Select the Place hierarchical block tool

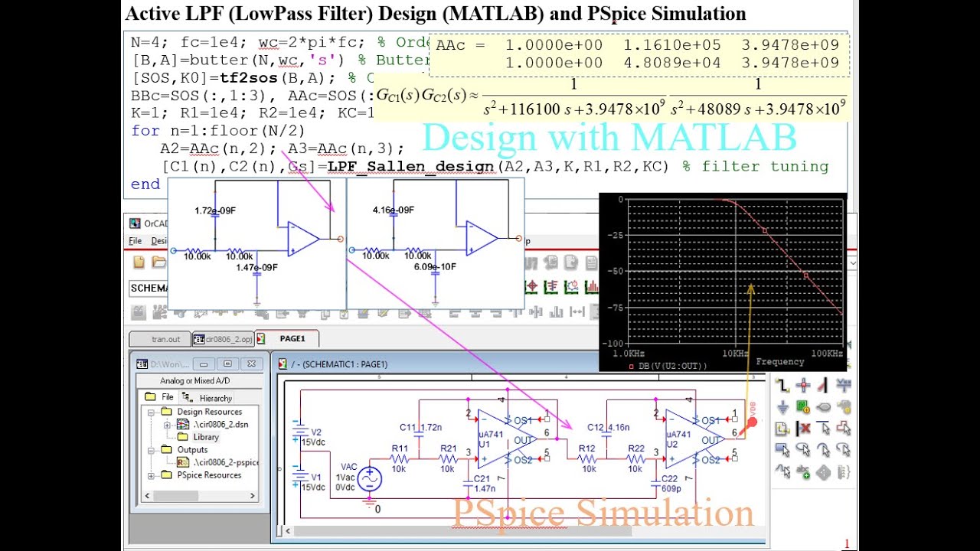[x=803, y=406]
